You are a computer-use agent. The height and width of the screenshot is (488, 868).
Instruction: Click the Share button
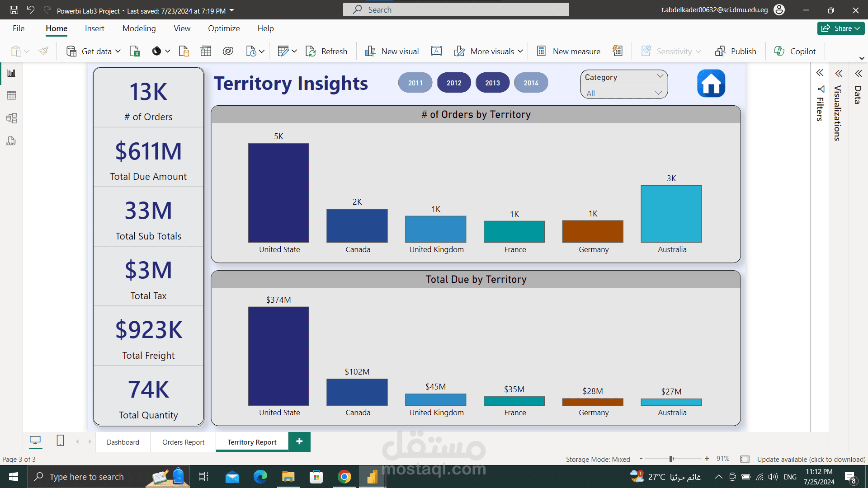840,28
